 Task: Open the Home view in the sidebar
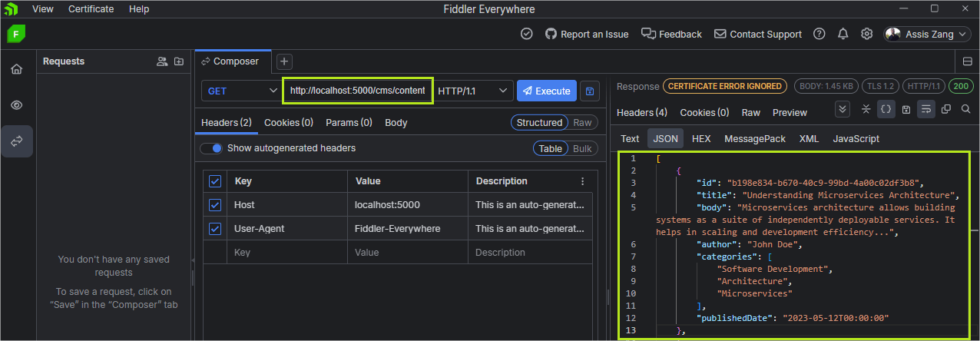pos(16,69)
